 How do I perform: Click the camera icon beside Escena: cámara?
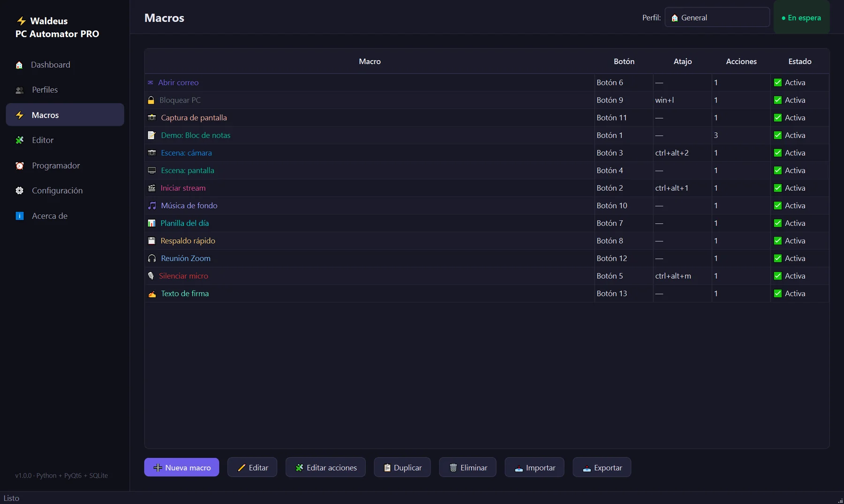[152, 153]
